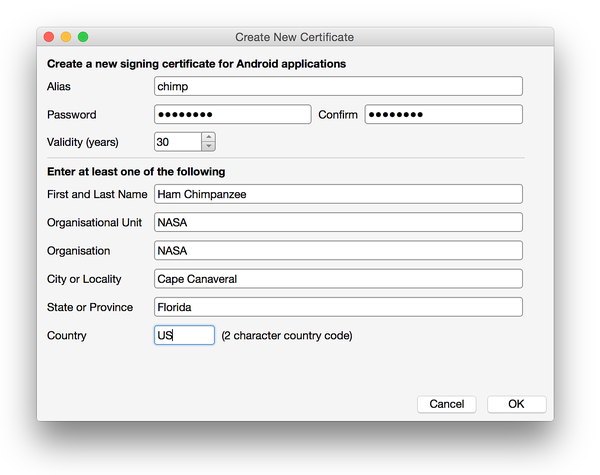Click the "Country" label text
600x475 pixels.
point(67,336)
